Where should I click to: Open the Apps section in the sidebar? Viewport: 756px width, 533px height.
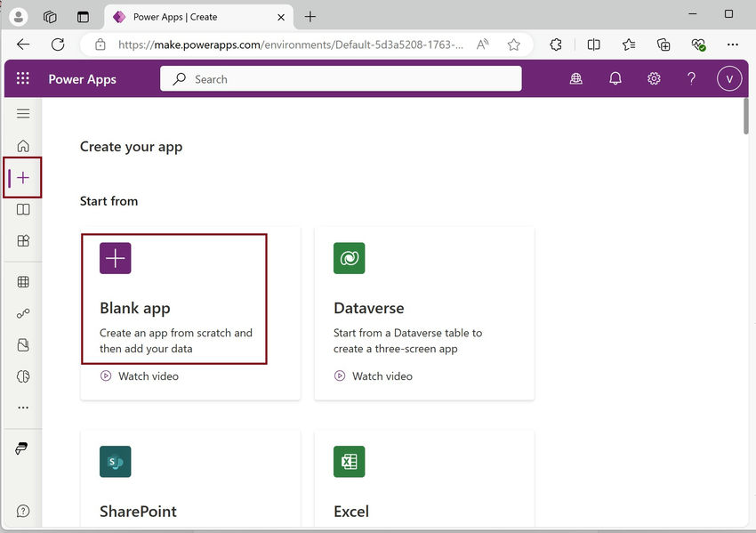(22, 240)
